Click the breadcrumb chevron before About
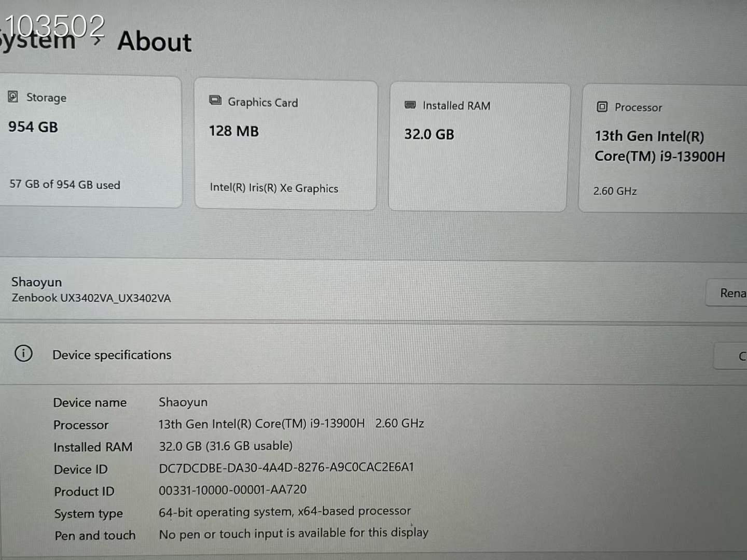Screen dimensions: 747x560 point(97,40)
